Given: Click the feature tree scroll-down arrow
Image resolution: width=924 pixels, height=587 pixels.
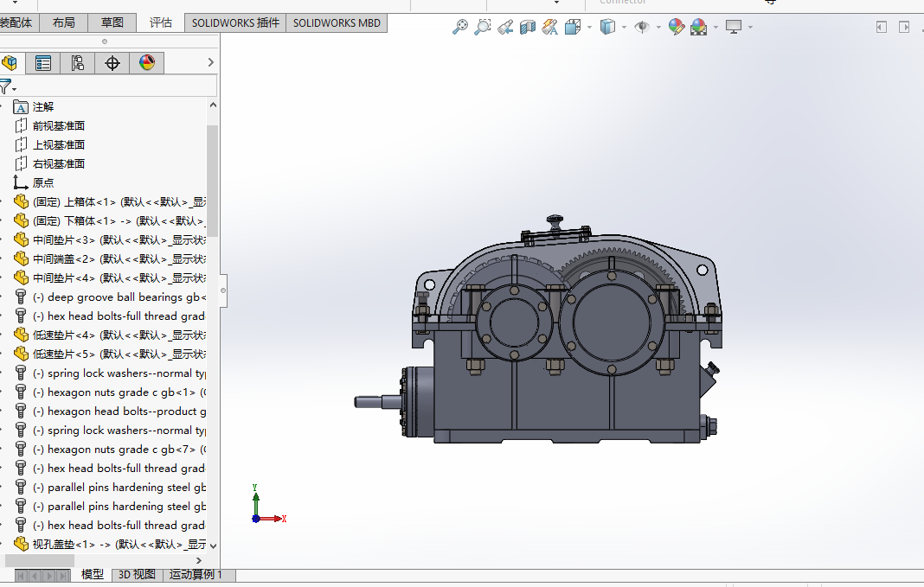Looking at the screenshot, I should click(214, 546).
